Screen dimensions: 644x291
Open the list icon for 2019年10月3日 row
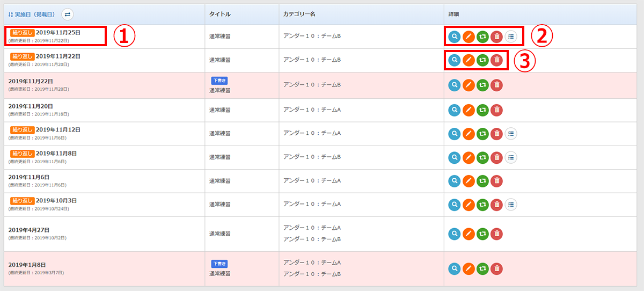click(511, 205)
